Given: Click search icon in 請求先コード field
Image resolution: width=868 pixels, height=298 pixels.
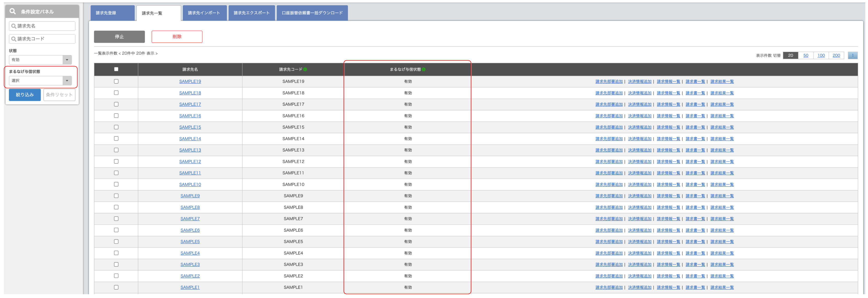Looking at the screenshot, I should click(x=14, y=39).
